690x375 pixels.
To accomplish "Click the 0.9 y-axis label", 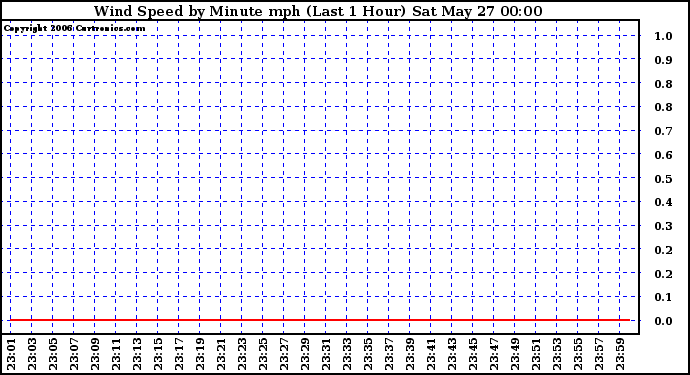I will click(663, 60).
